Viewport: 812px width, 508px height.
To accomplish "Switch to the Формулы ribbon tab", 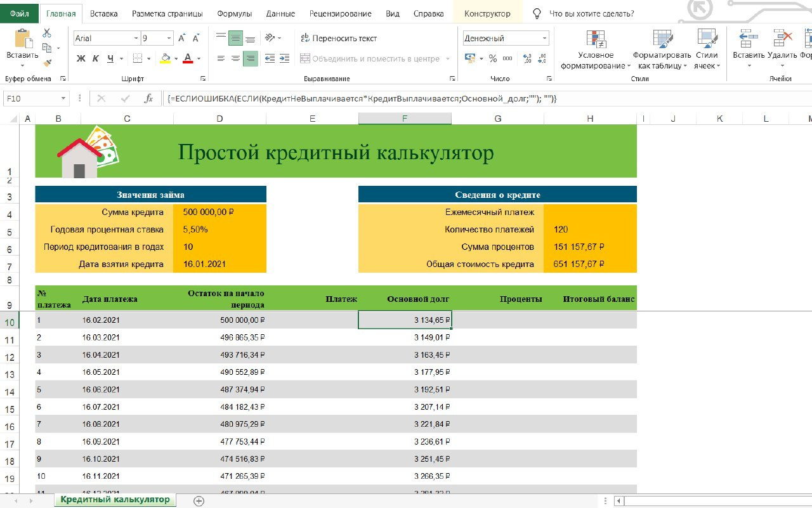I will point(234,13).
